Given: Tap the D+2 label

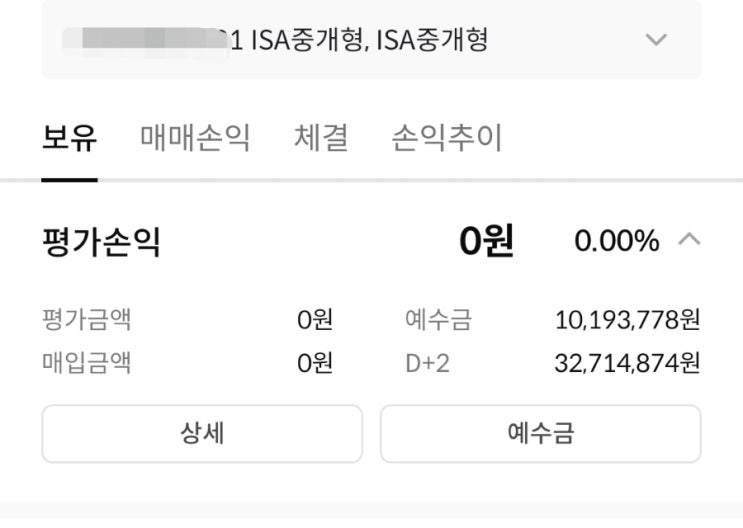Looking at the screenshot, I should tap(427, 362).
